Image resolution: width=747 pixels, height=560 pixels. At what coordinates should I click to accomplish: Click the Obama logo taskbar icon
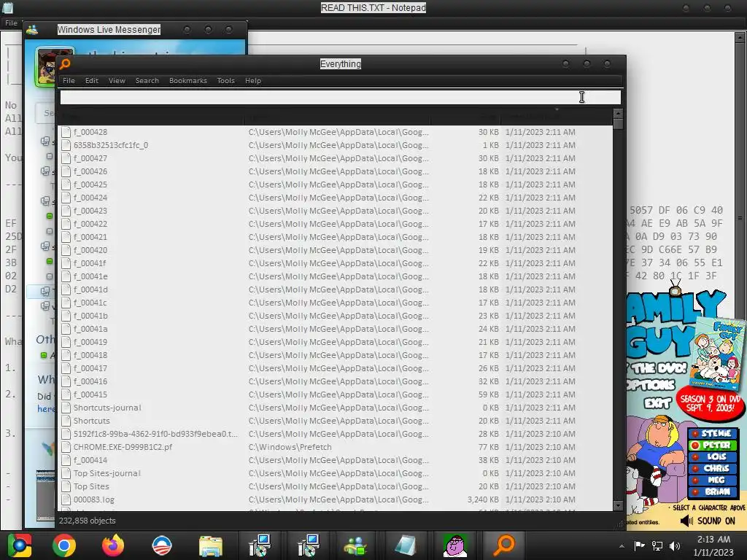161,545
